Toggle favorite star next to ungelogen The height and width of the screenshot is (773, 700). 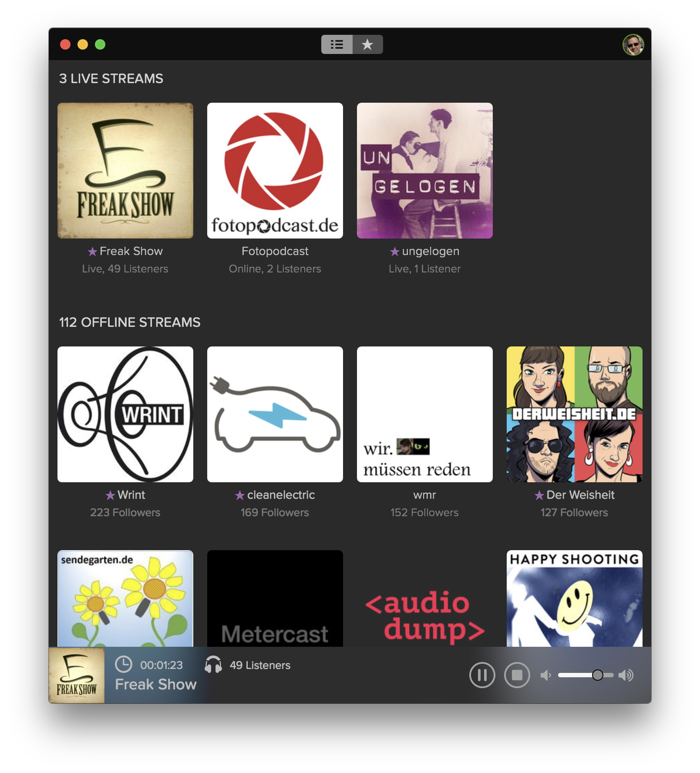coord(395,252)
